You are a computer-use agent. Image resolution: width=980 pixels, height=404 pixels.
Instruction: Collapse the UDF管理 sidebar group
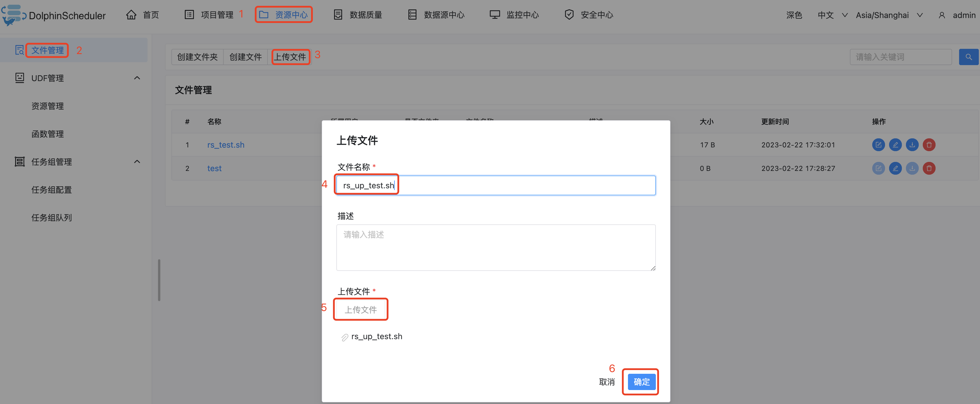coord(137,78)
